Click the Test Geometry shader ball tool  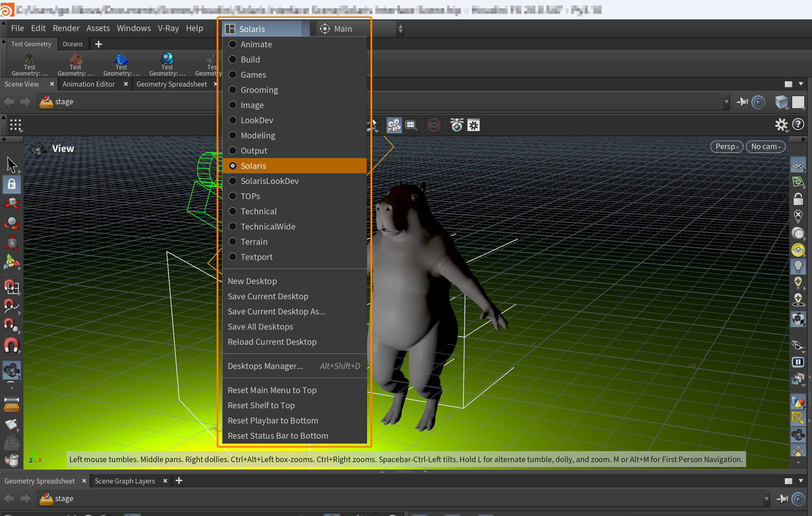(x=167, y=64)
